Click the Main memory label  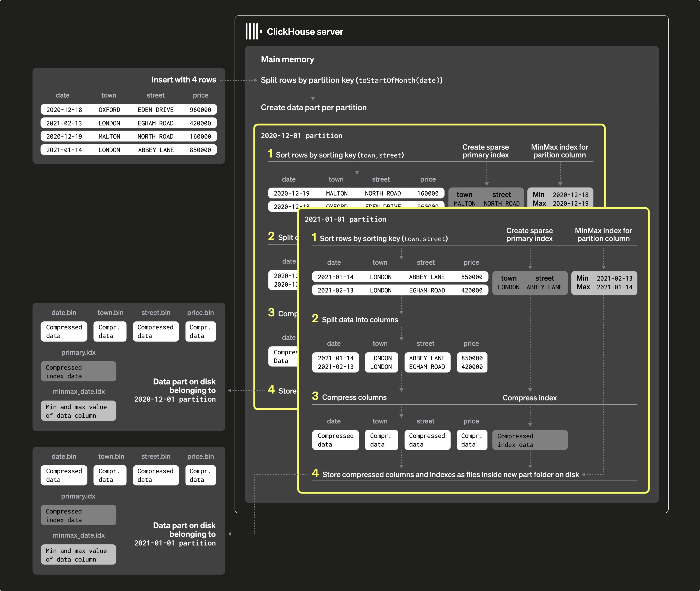(x=287, y=59)
